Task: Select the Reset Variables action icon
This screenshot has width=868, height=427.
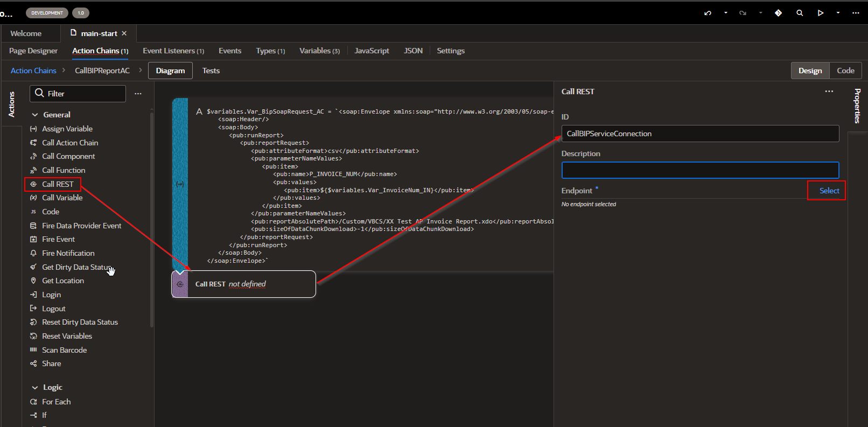Action: tap(33, 336)
